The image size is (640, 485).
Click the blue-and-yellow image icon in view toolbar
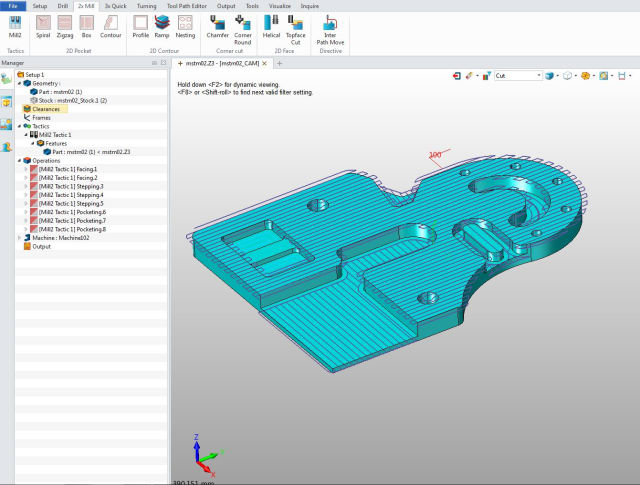point(604,76)
